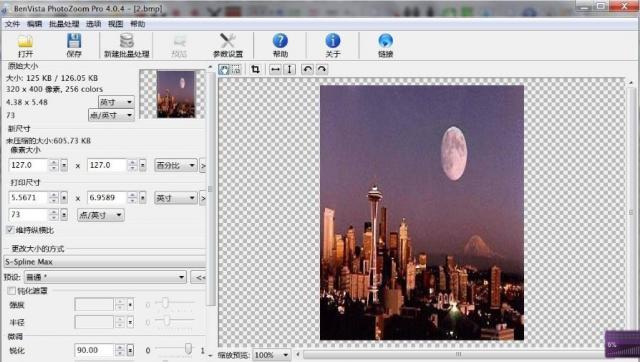Open the 点/英寸 resolution dropdown under print size
The width and height of the screenshot is (640, 362).
(101, 215)
